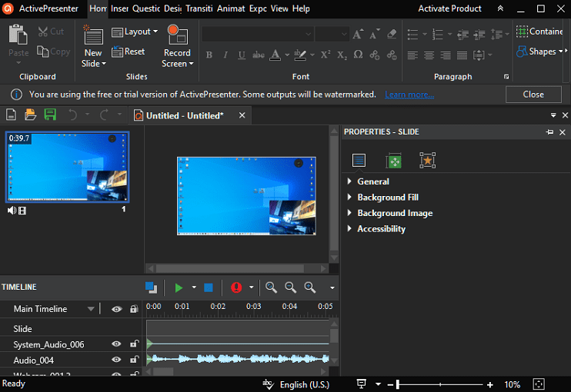This screenshot has height=392, width=571.
Task: Open the Home ribbon tab
Action: (x=98, y=8)
